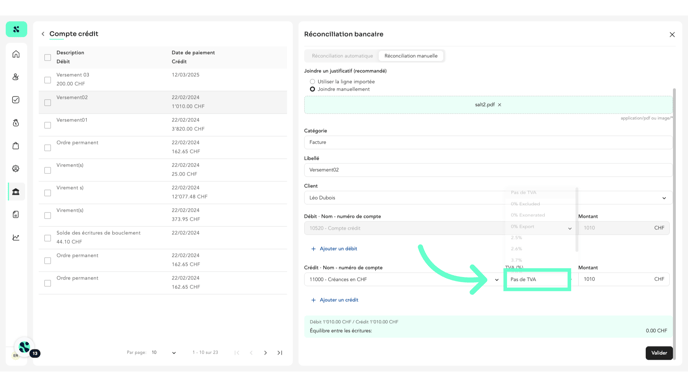This screenshot has height=387, width=688.
Task: Click the Date de paiement column header
Action: tap(193, 53)
